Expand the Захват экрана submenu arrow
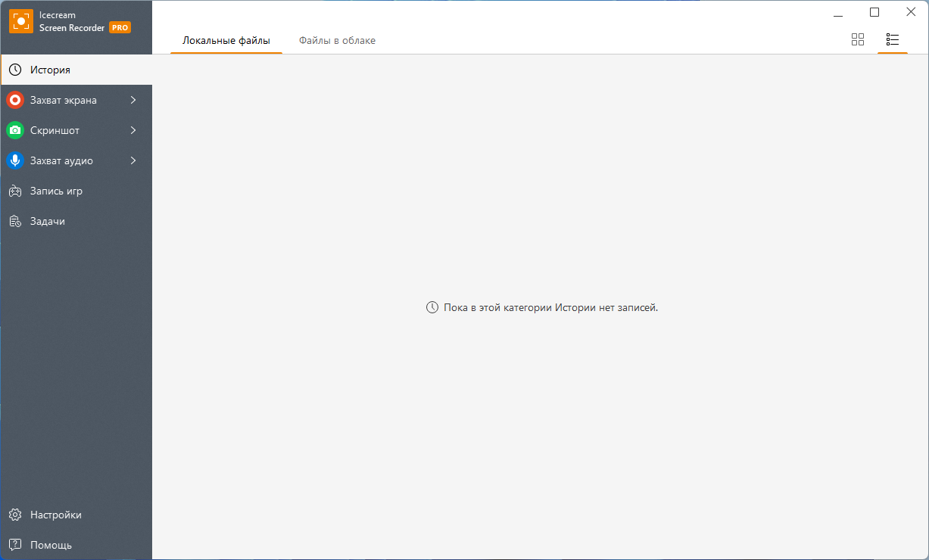This screenshot has height=560, width=929. click(x=133, y=100)
